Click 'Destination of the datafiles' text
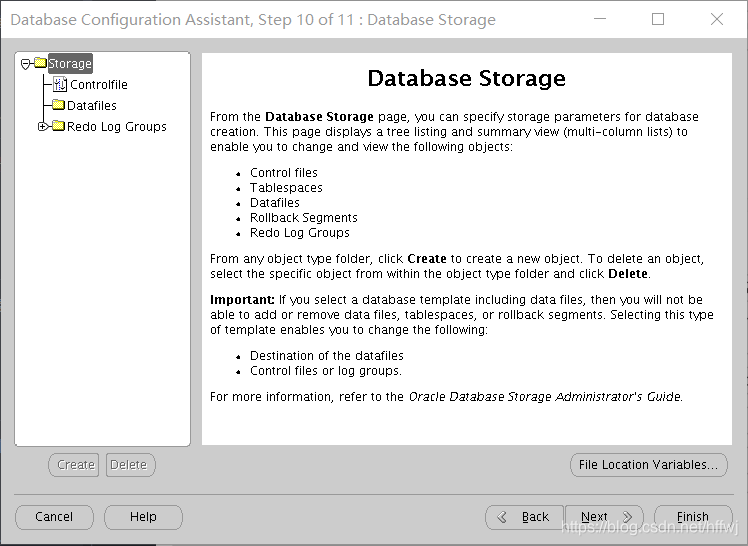This screenshot has height=546, width=748. pos(327,356)
